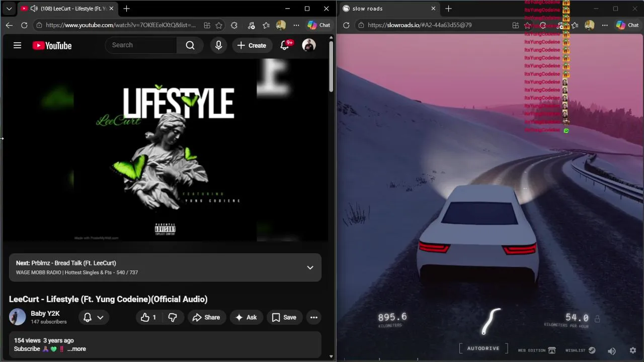The height and width of the screenshot is (362, 644).
Task: Open extensions puzzle icon in the YouTube window
Action: (x=234, y=25)
